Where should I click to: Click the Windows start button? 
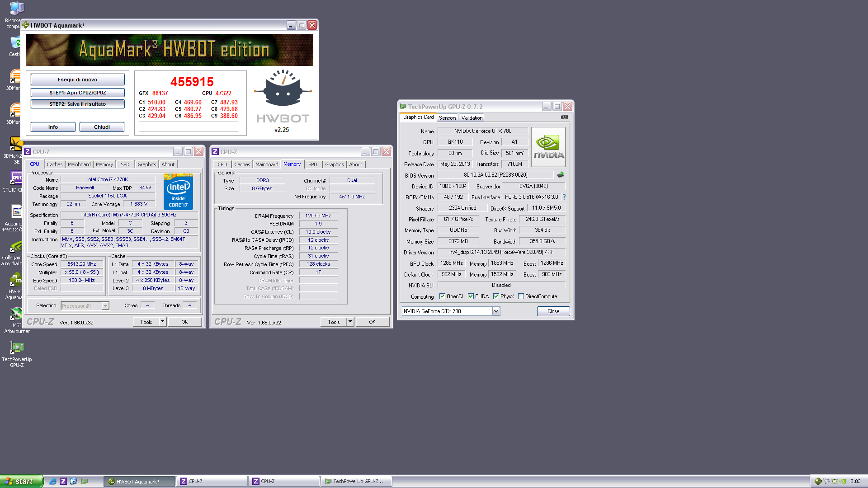[22, 481]
